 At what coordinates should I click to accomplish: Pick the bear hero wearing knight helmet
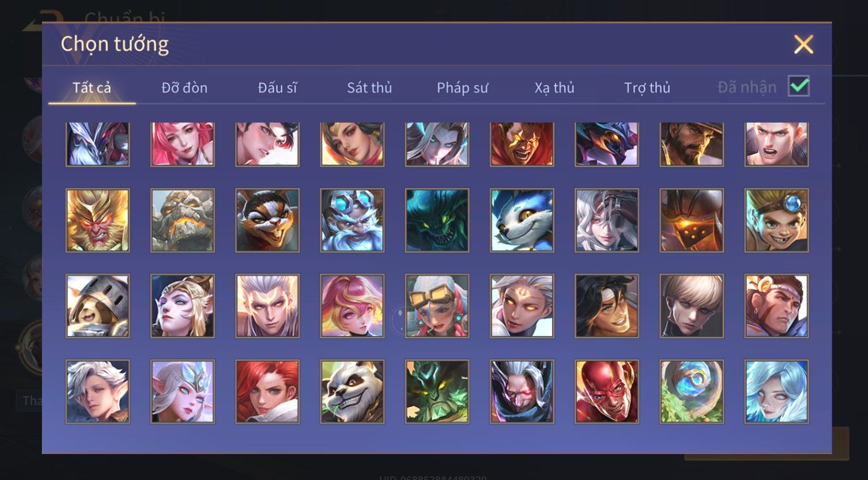pyautogui.click(x=97, y=306)
